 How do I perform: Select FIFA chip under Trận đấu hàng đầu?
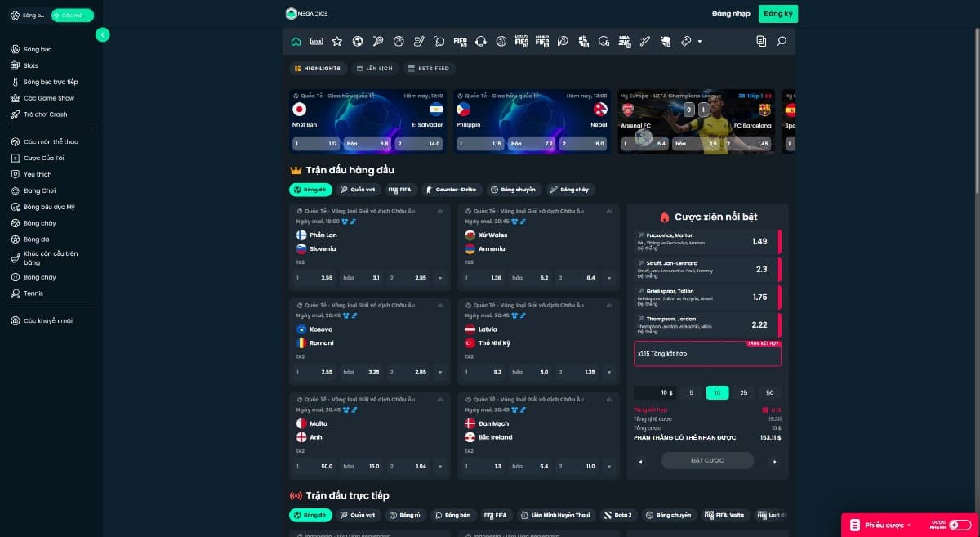coord(400,190)
